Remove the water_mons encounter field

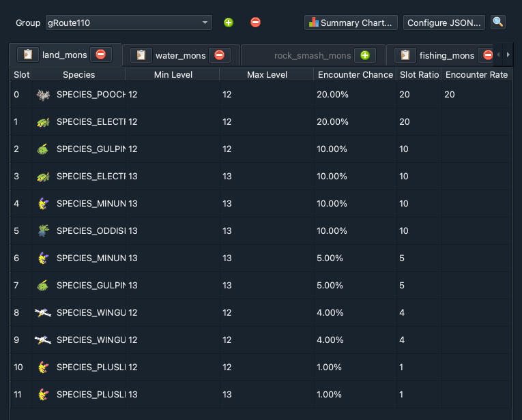(220, 55)
